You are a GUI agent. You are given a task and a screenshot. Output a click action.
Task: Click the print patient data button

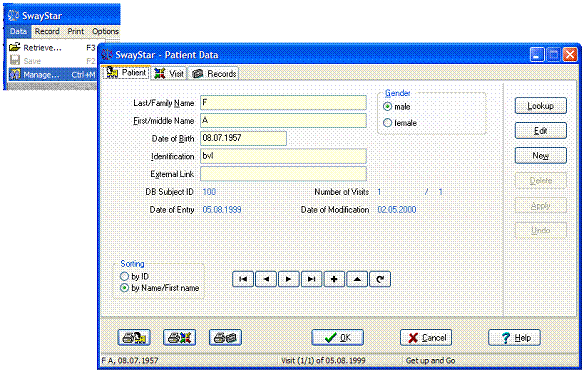(134, 338)
